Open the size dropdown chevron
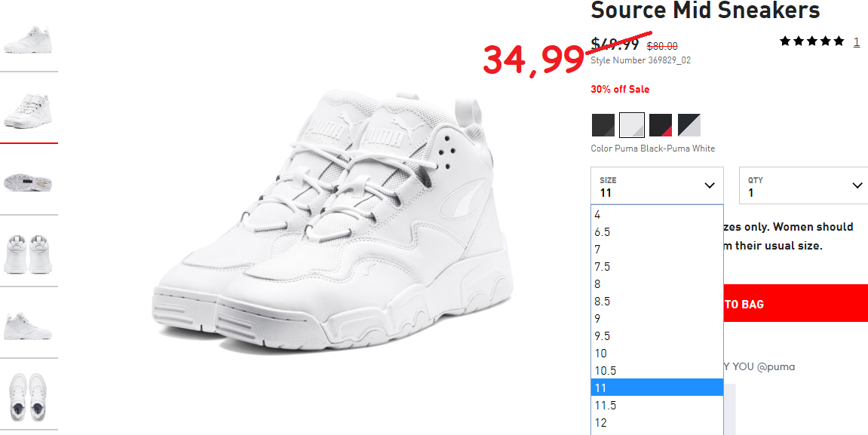Screen dimensions: 868x435 pos(709,185)
